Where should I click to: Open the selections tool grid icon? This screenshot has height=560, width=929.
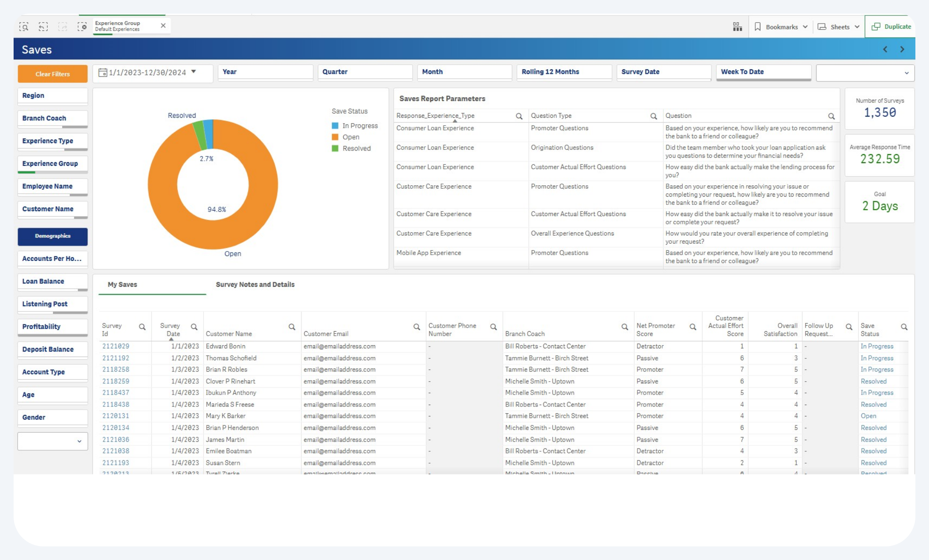coord(737,27)
